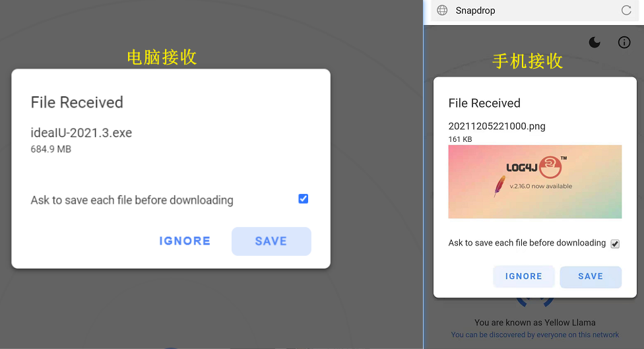This screenshot has width=644, height=349.
Task: Click the desktop dialog's 'File Received' heading
Action: (x=77, y=102)
